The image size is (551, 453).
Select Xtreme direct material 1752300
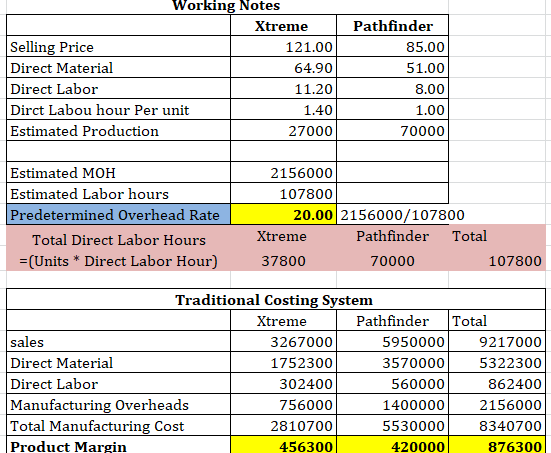(x=283, y=363)
